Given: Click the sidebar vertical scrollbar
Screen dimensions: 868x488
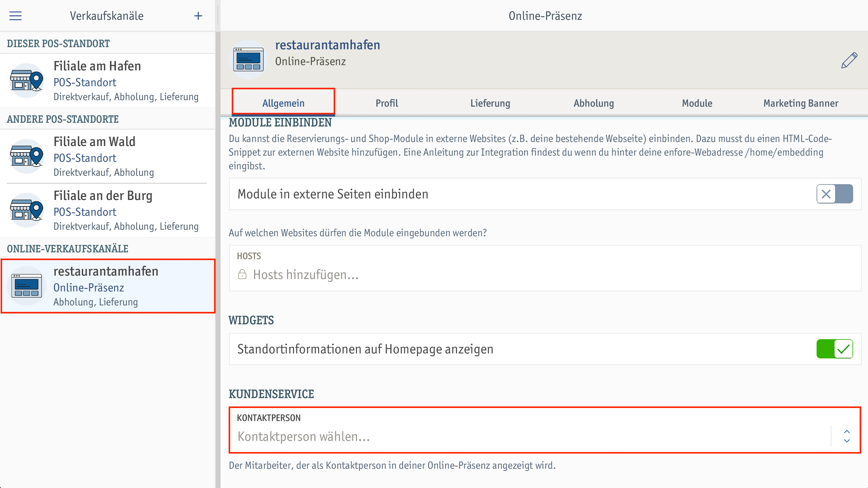Looking at the screenshot, I should (x=218, y=260).
